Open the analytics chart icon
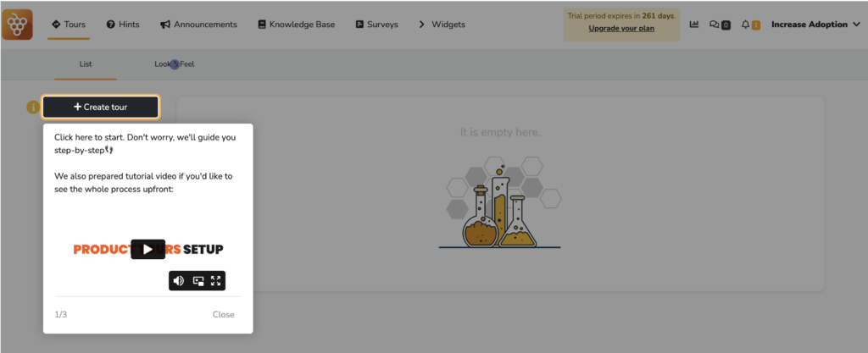 point(693,25)
